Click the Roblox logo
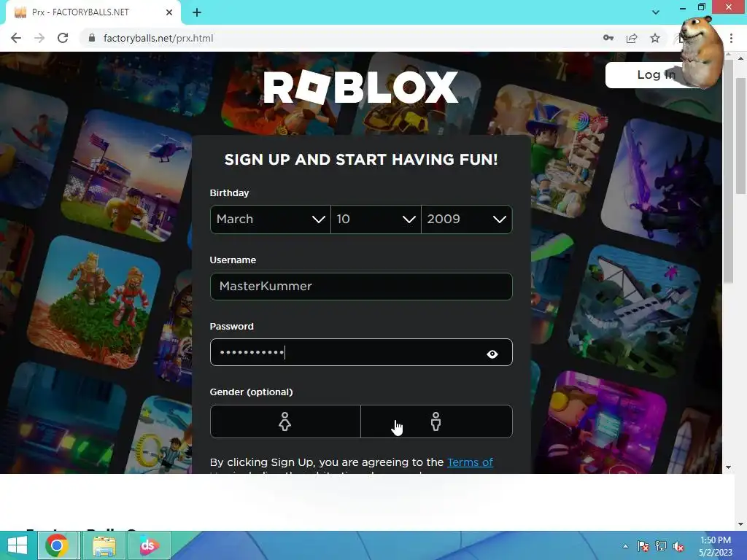 click(361, 87)
